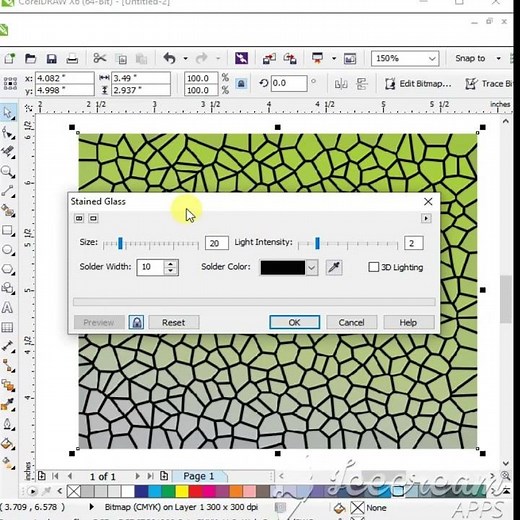This screenshot has height=520, width=520.
Task: Select the Parallel Dimension tool
Action: (7, 346)
